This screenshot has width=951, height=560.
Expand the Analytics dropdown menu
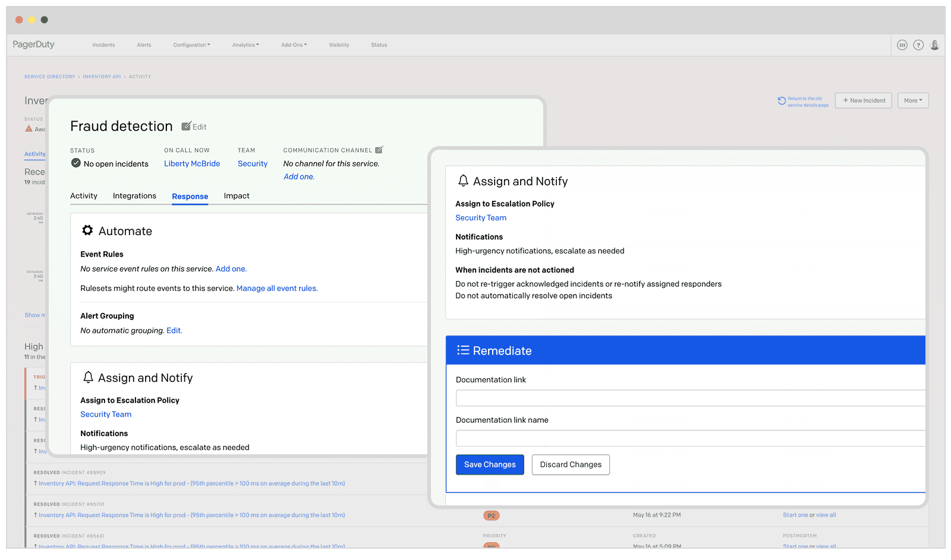point(245,45)
